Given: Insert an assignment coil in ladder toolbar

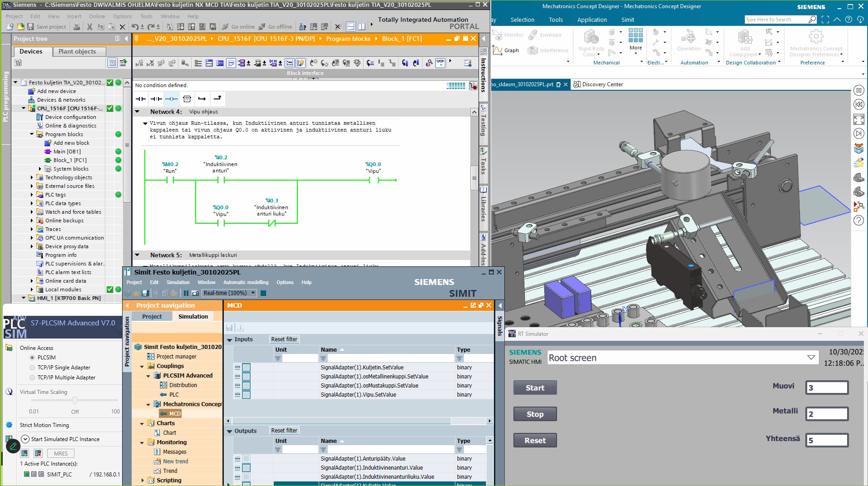Looking at the screenshot, I should click(172, 99).
